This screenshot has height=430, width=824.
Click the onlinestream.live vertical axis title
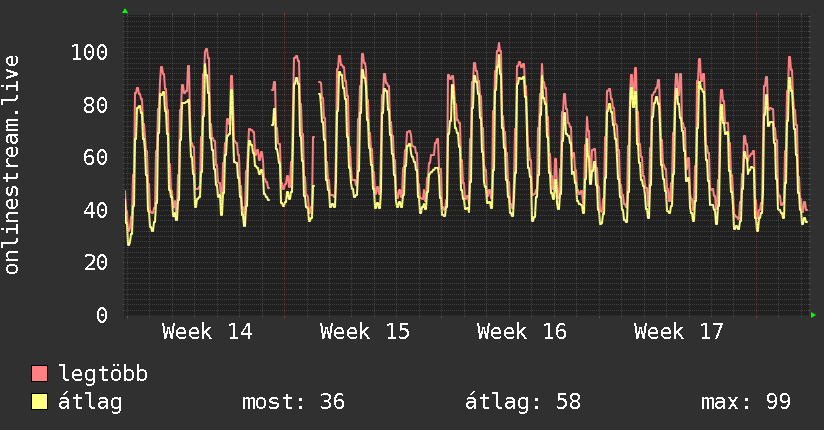click(12, 165)
